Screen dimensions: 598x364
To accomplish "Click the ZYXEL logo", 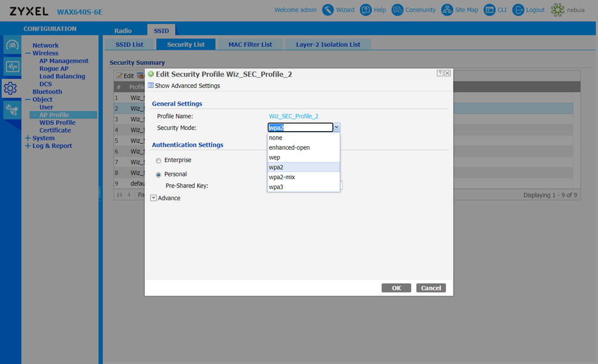I will point(29,11).
